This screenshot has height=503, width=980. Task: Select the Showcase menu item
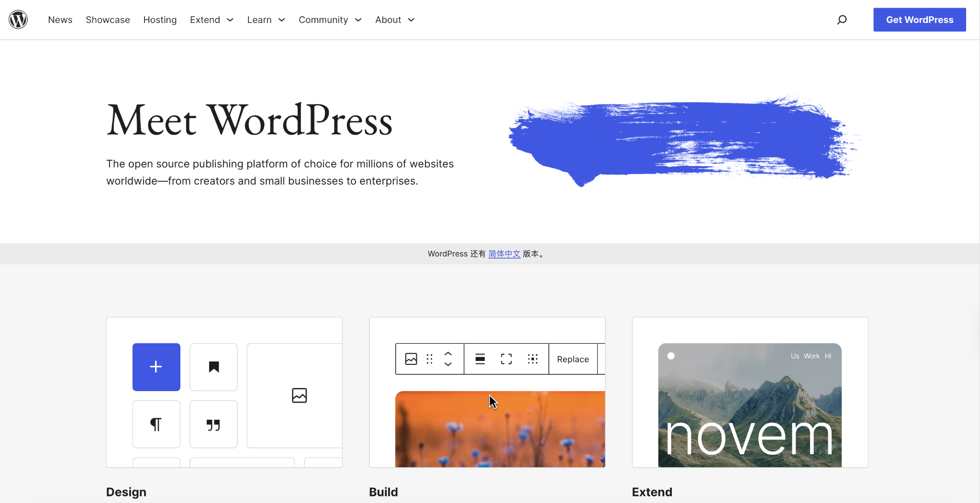pos(108,20)
